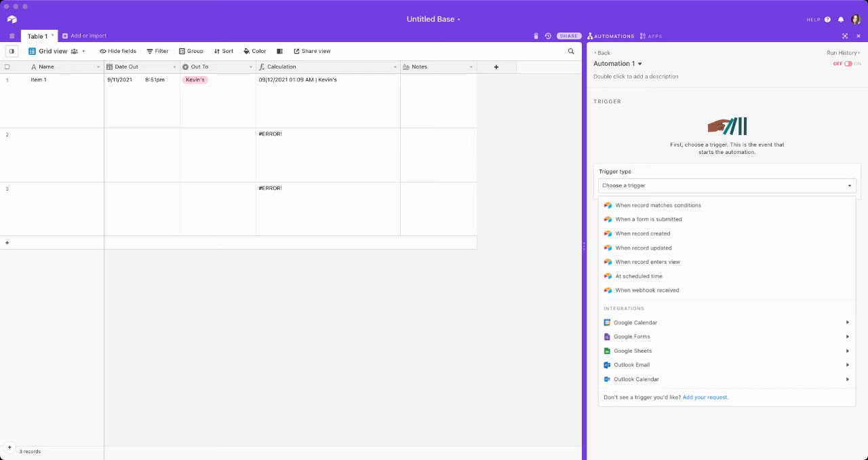This screenshot has height=460, width=868.
Task: Click the Airtable home logo
Action: click(12, 19)
